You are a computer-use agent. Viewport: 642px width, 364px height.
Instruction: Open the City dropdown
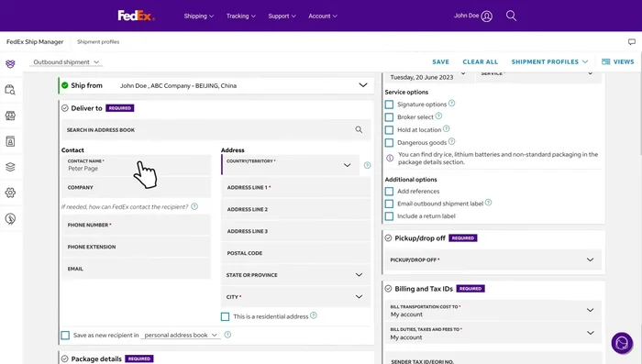(x=295, y=297)
